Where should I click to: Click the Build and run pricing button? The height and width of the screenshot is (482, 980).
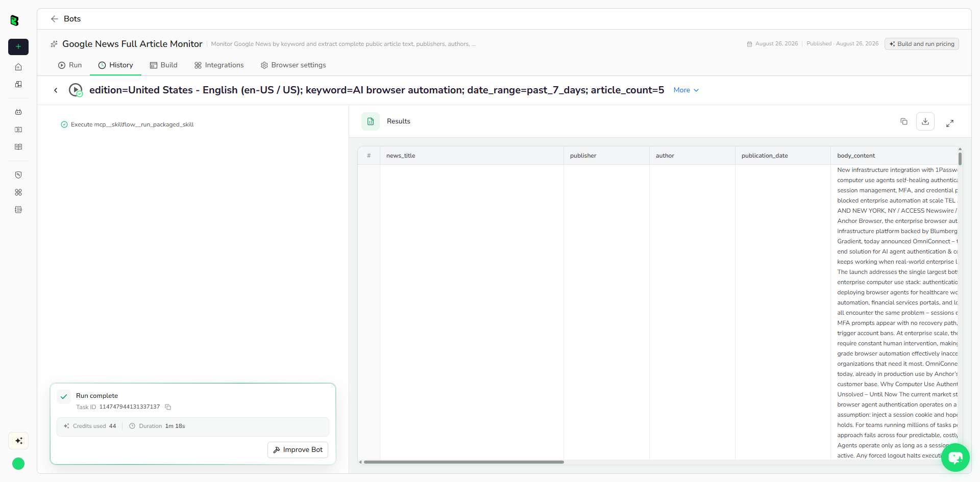click(922, 44)
